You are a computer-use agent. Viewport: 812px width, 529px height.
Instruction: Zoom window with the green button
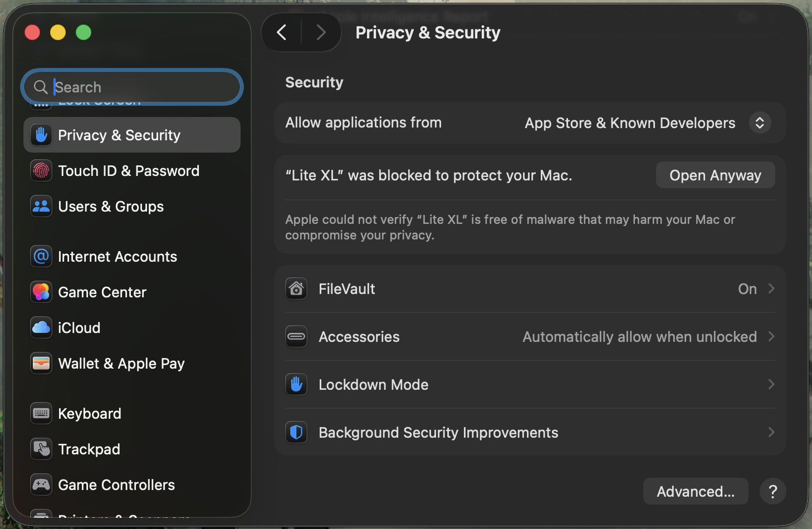[x=84, y=32]
